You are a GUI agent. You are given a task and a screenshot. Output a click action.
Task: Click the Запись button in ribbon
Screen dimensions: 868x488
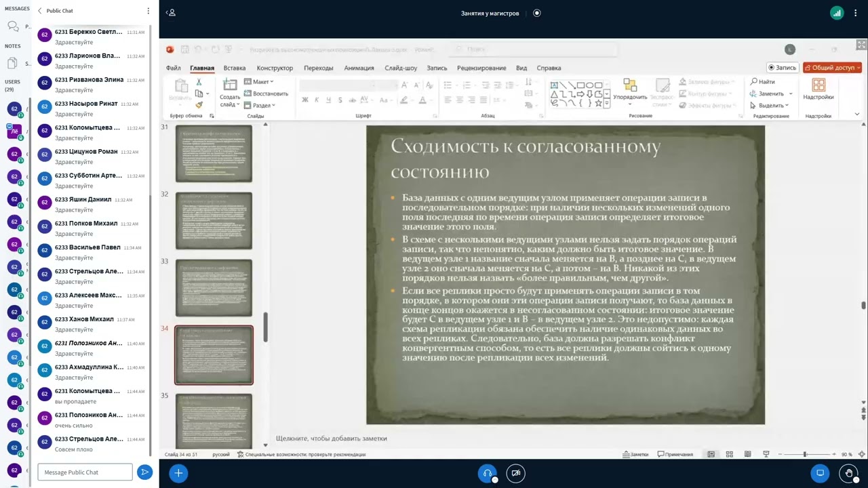click(x=782, y=68)
